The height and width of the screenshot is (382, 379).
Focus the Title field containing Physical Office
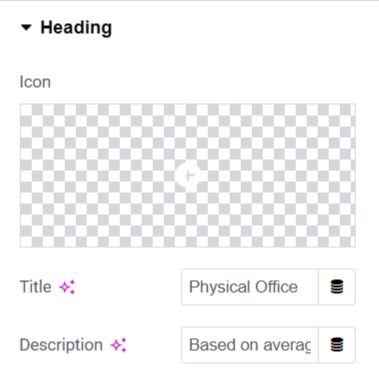(250, 287)
